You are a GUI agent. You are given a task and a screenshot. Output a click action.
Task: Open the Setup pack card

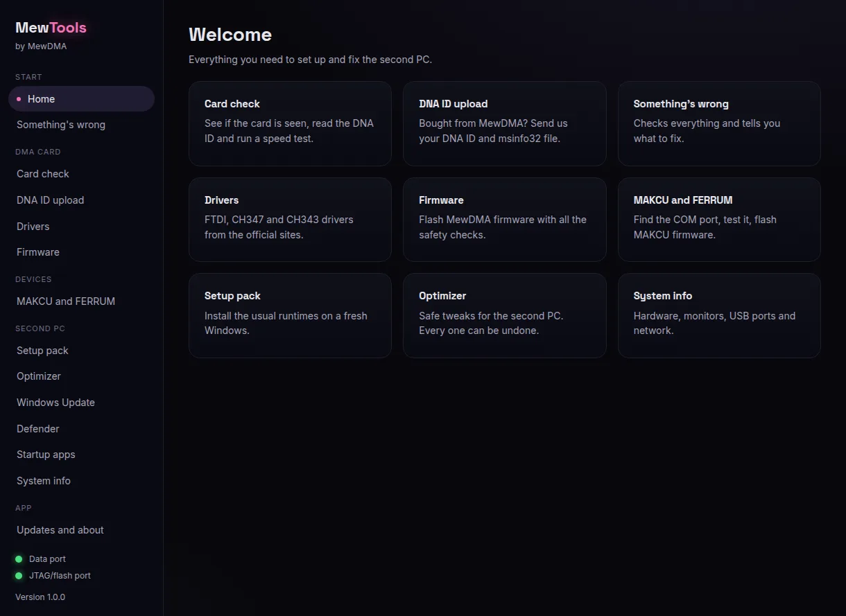[290, 315]
